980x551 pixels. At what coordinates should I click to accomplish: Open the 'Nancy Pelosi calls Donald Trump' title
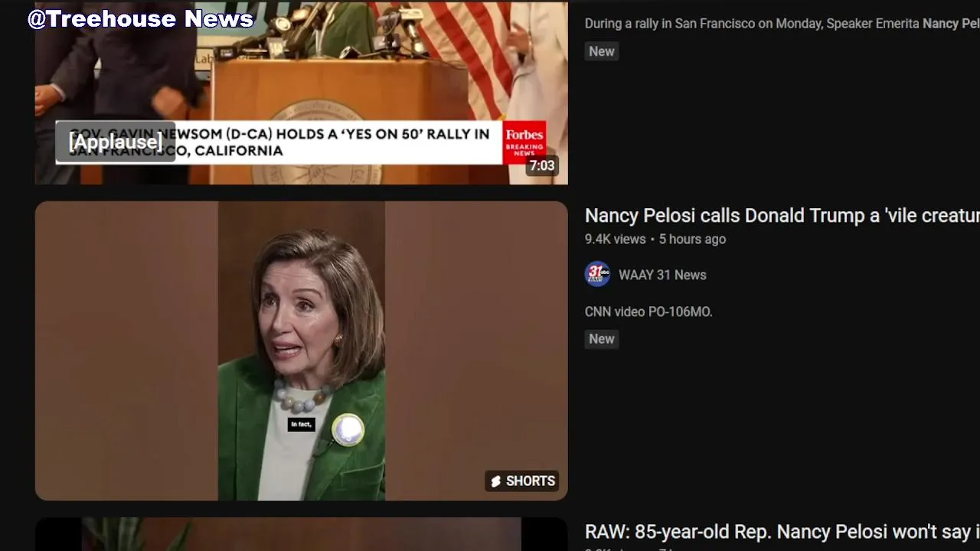point(782,216)
